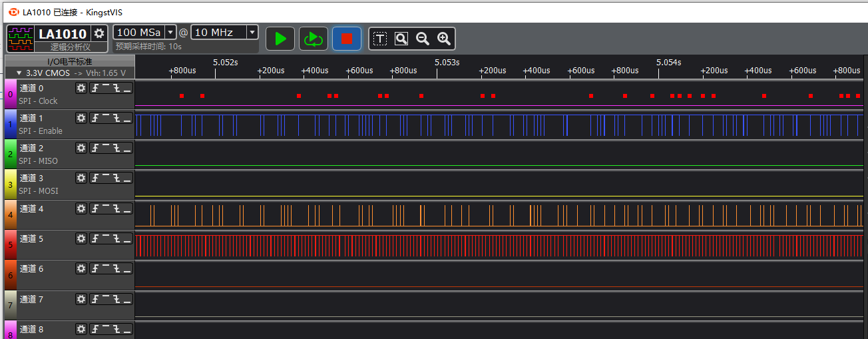Zoom out the waveform view

(x=423, y=39)
